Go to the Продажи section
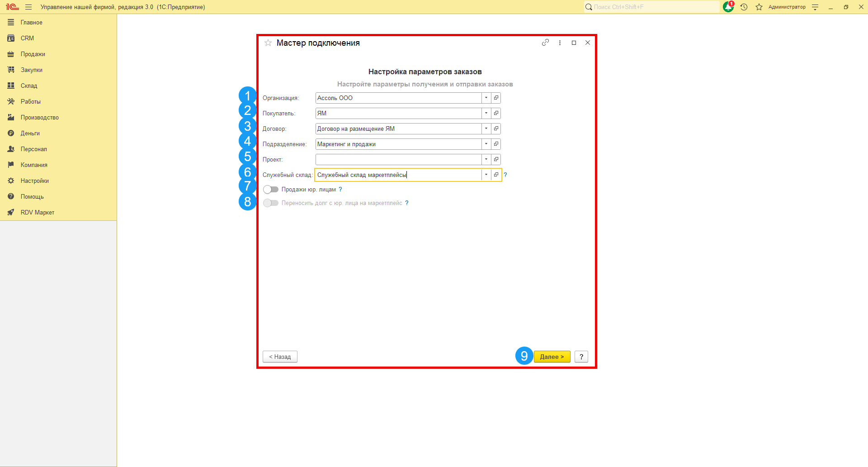The image size is (868, 467). point(58,54)
